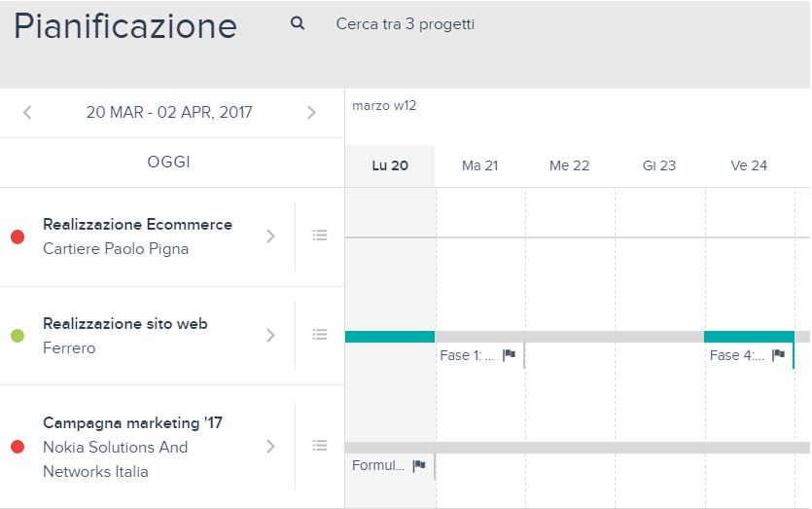812x509 pixels.
Task: Expand Realizzazione sito web project row
Action: tap(271, 336)
